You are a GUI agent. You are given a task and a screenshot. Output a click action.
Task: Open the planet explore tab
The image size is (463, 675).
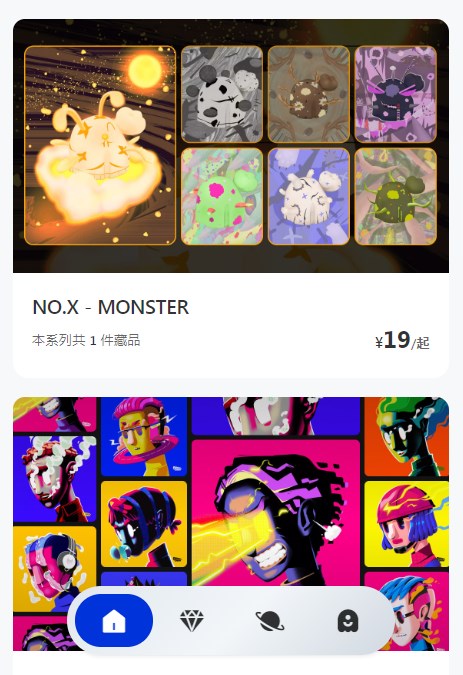(270, 621)
